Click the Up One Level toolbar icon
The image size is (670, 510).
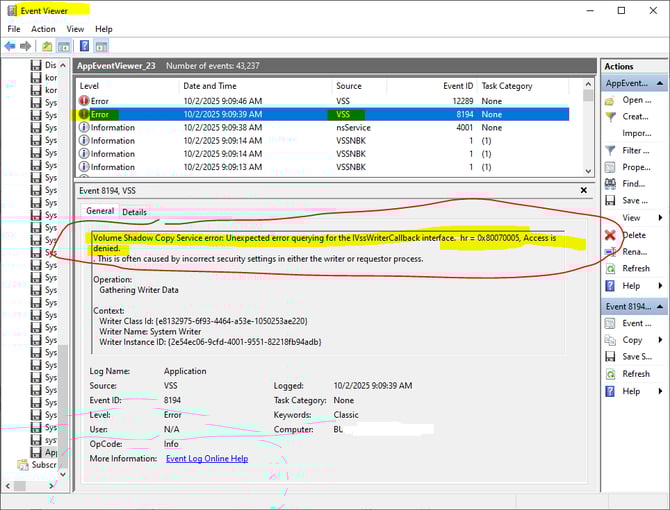pyautogui.click(x=47, y=46)
